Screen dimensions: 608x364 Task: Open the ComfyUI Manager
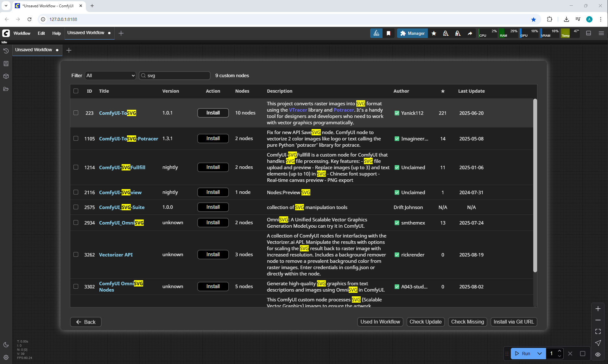pyautogui.click(x=412, y=33)
